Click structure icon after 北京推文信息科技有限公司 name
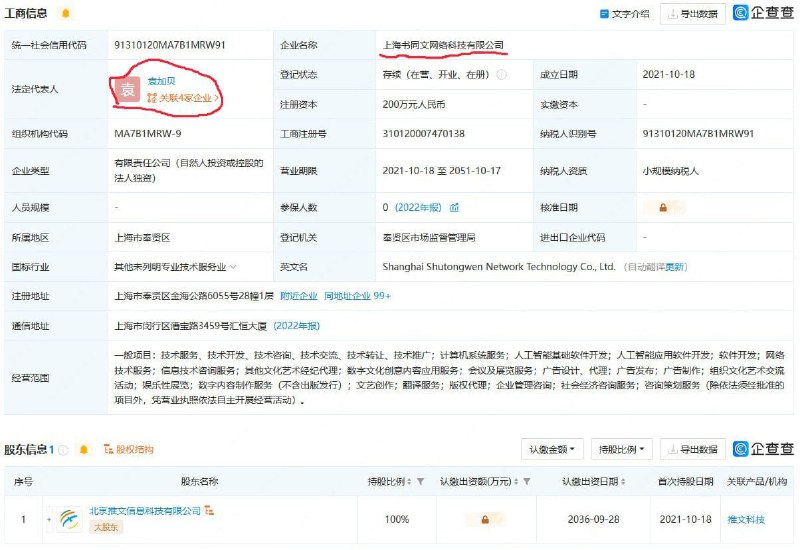The width and height of the screenshot is (800, 550). 209,510
